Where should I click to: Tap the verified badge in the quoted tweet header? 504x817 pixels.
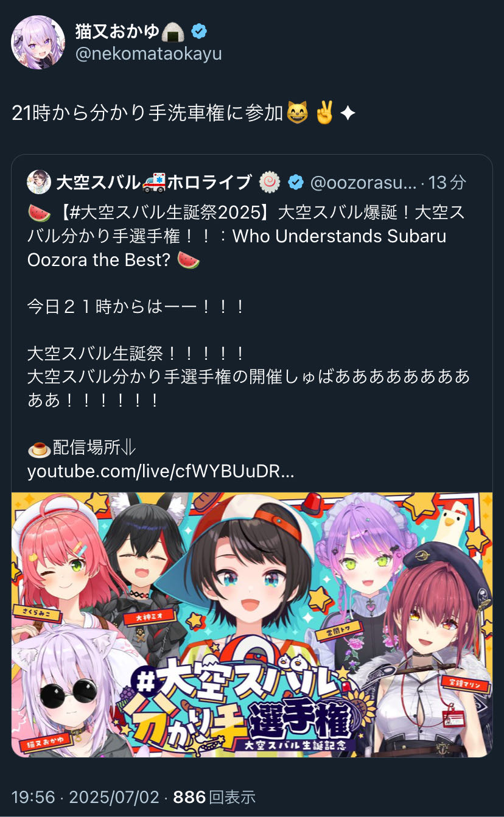tap(296, 182)
